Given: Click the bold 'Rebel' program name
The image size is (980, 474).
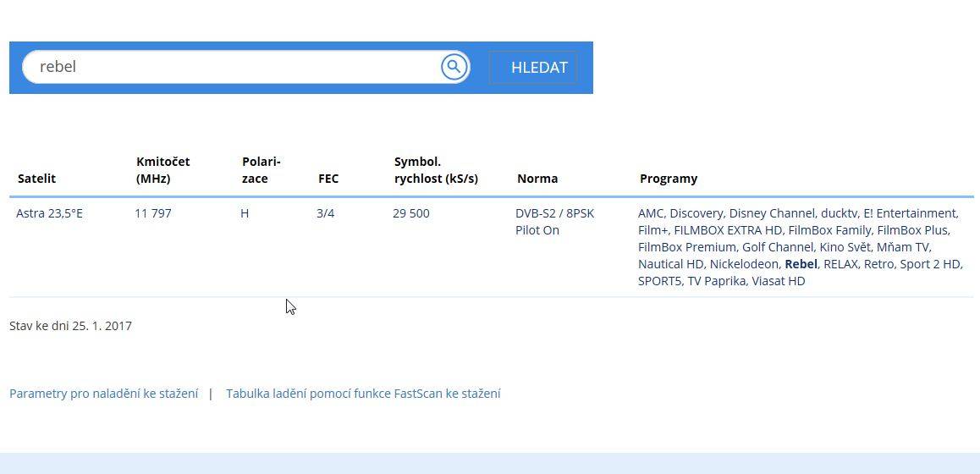Looking at the screenshot, I should coord(801,264).
